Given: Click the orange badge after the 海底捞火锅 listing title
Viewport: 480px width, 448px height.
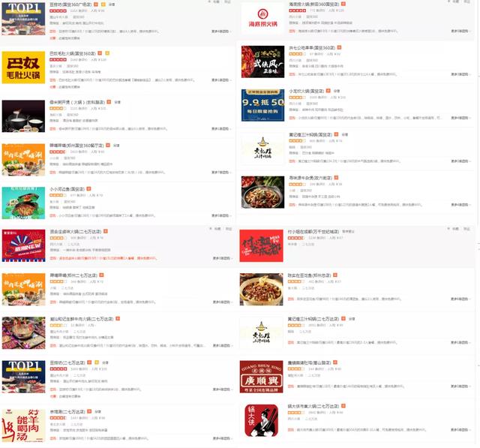Looking at the screenshot, I should click(x=343, y=4).
